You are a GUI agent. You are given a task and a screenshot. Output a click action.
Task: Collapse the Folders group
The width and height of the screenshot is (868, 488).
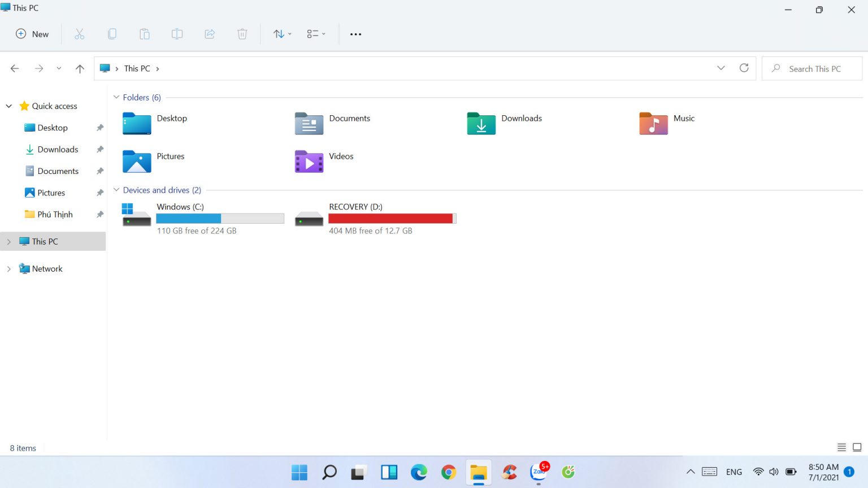click(116, 97)
